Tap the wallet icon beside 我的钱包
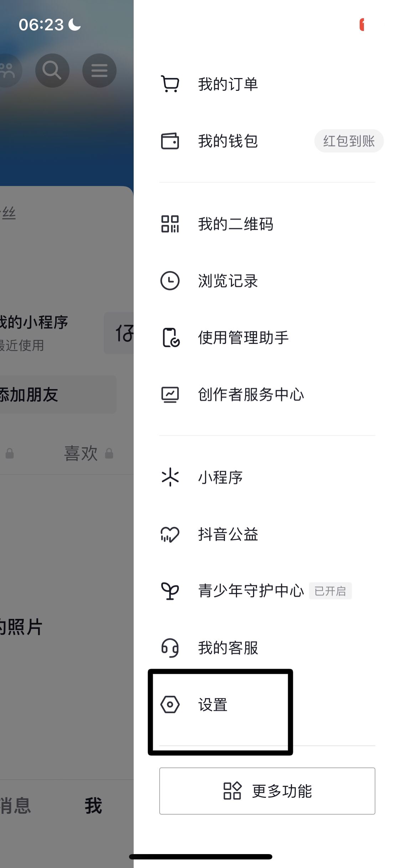 (x=170, y=141)
